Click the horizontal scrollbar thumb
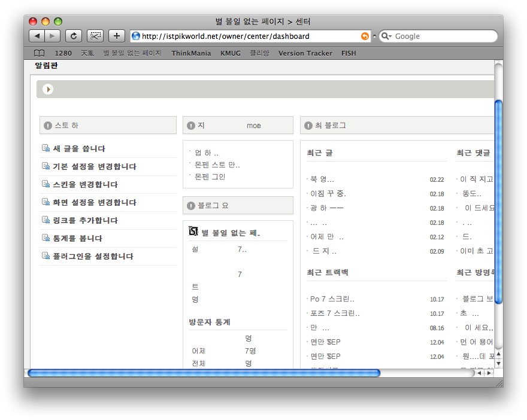The width and height of the screenshot is (527, 420). (204, 373)
